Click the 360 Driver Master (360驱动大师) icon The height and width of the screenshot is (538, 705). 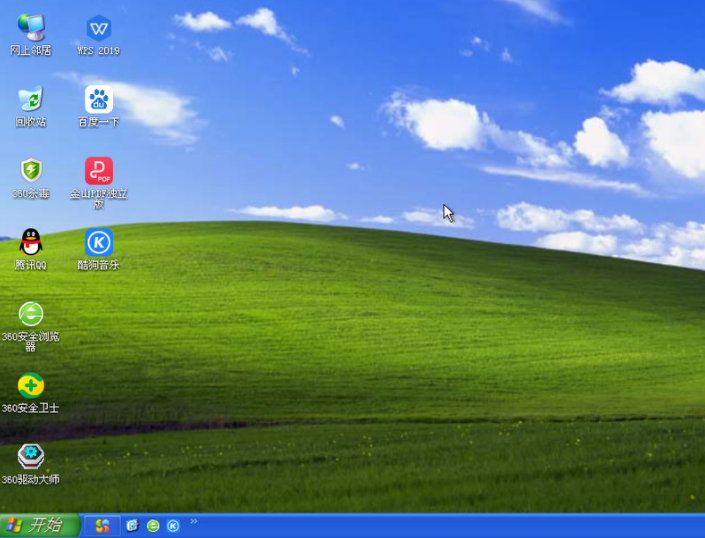[x=30, y=456]
